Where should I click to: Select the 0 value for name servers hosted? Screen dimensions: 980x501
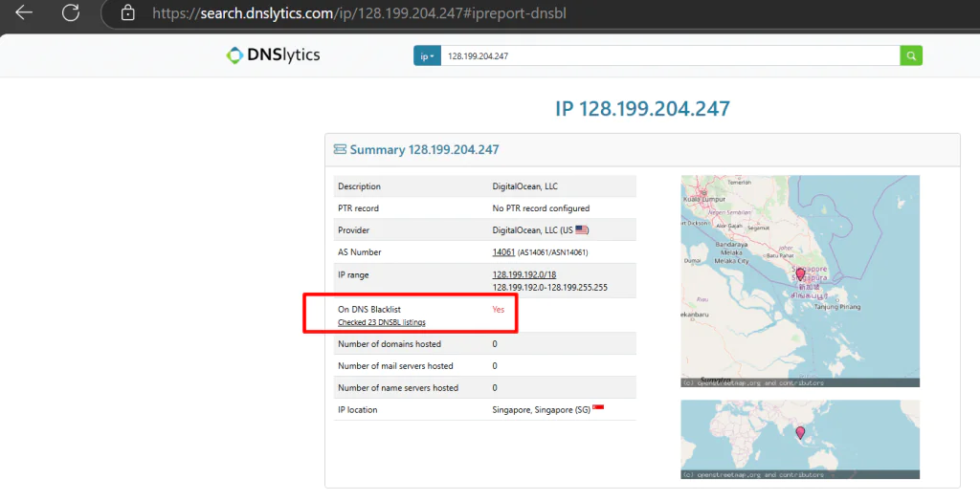pyautogui.click(x=495, y=388)
